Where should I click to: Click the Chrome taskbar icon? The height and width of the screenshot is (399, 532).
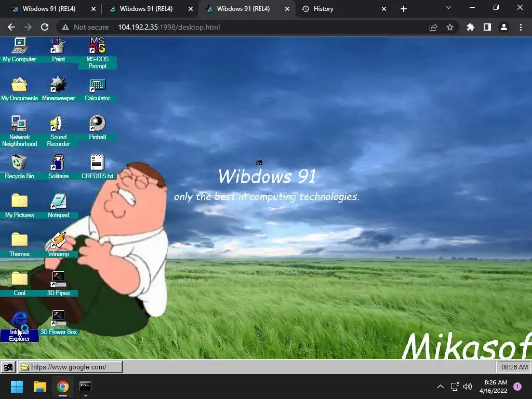pos(63,387)
